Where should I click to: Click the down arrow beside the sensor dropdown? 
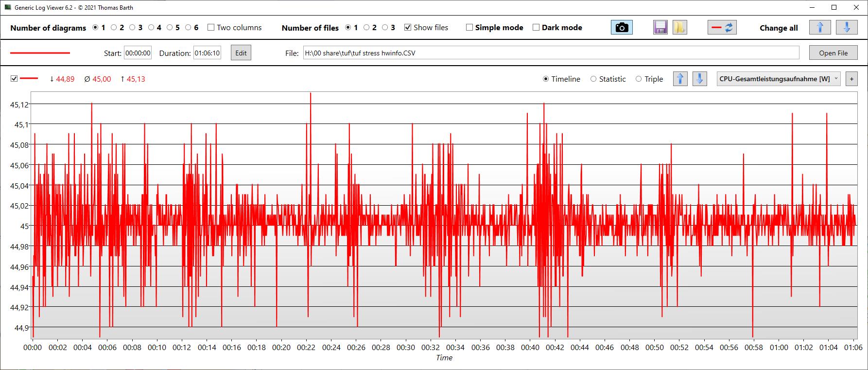coord(699,79)
